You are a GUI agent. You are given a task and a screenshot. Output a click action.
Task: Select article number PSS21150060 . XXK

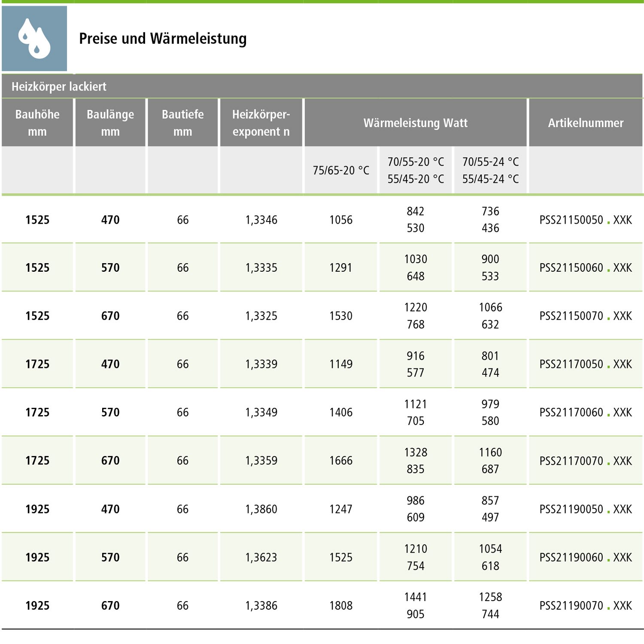point(586,268)
